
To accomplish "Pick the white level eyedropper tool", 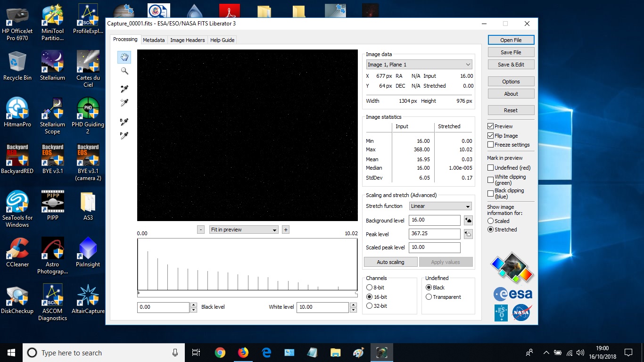I will coord(124,102).
